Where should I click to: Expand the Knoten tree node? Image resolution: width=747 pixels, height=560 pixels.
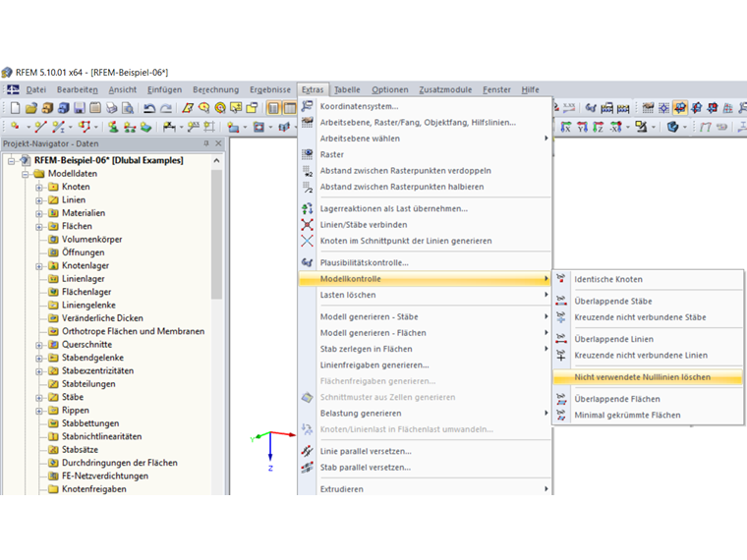(39, 187)
